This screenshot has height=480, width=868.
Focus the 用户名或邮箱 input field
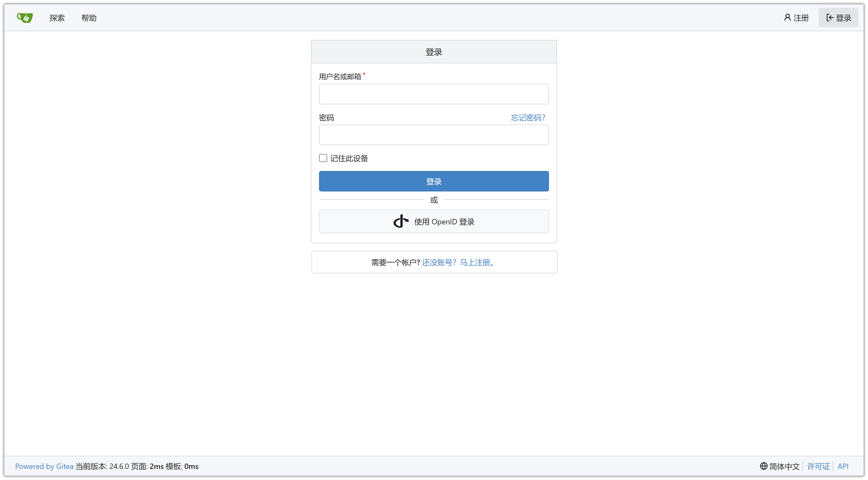tap(434, 94)
